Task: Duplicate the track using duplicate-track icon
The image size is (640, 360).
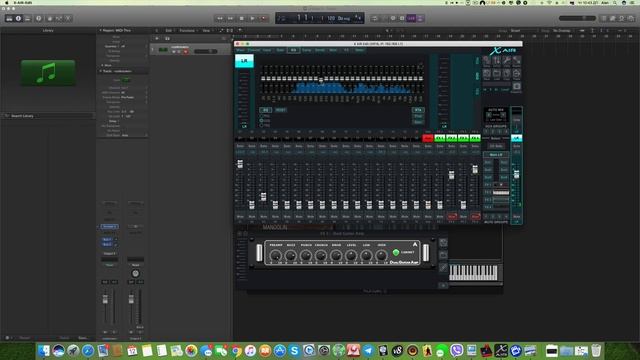Action: [x=167, y=38]
